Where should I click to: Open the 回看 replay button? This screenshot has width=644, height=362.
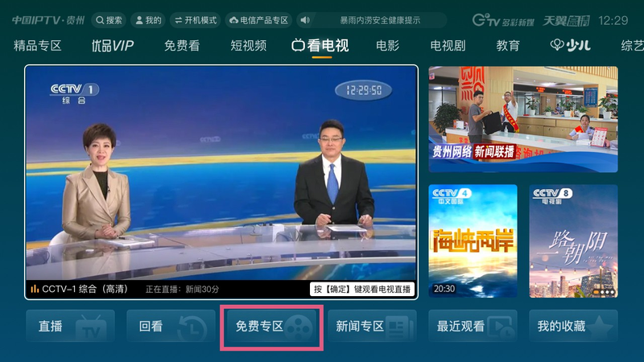pos(171,327)
